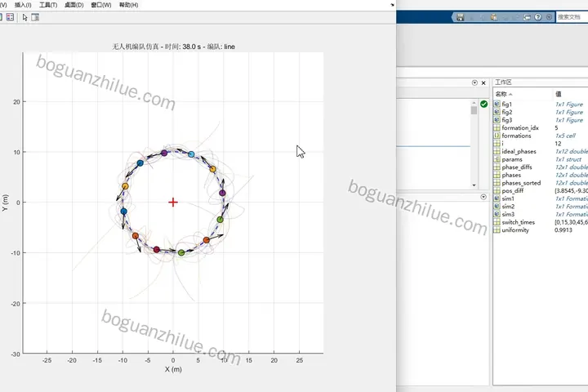
Task: Select the switch_times variable icon
Action: [x=497, y=222]
